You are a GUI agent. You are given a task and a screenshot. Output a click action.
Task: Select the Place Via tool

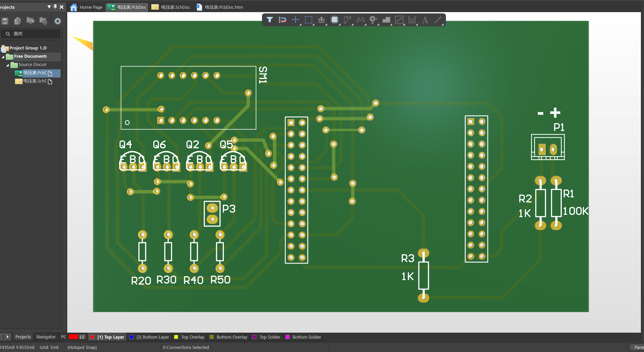click(373, 20)
